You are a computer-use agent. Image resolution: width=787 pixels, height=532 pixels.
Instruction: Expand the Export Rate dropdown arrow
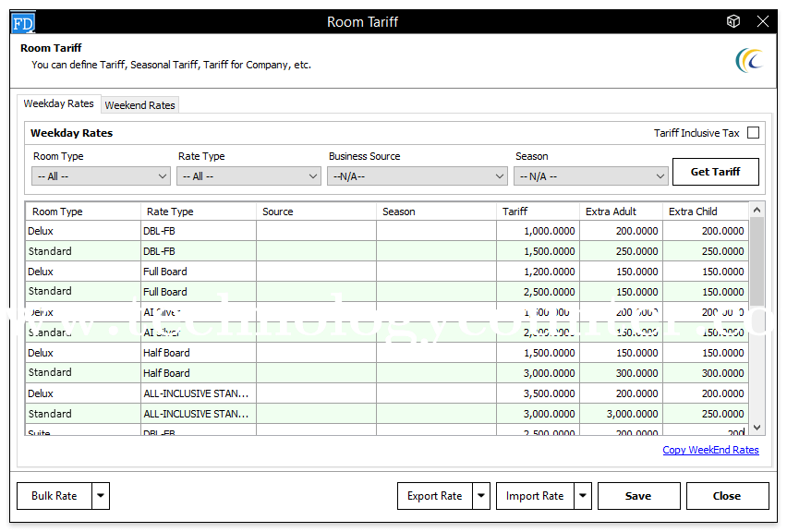pyautogui.click(x=481, y=496)
